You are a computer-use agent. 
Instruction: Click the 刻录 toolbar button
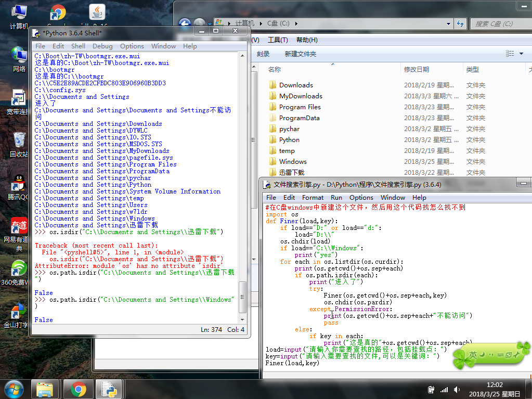(x=263, y=54)
